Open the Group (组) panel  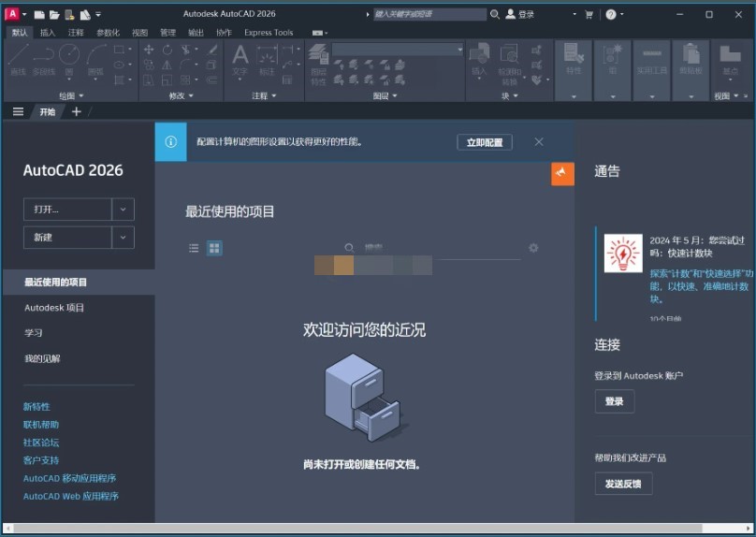point(612,70)
